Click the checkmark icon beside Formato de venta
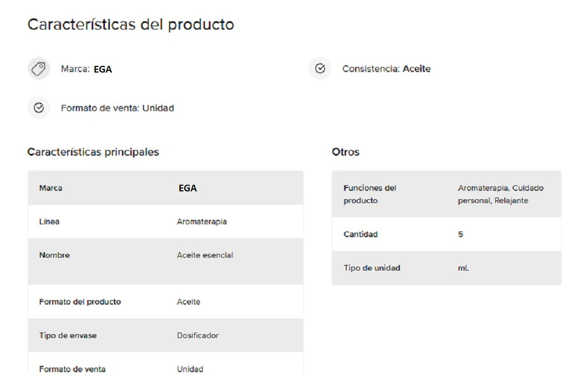The image size is (588, 390). [x=39, y=108]
